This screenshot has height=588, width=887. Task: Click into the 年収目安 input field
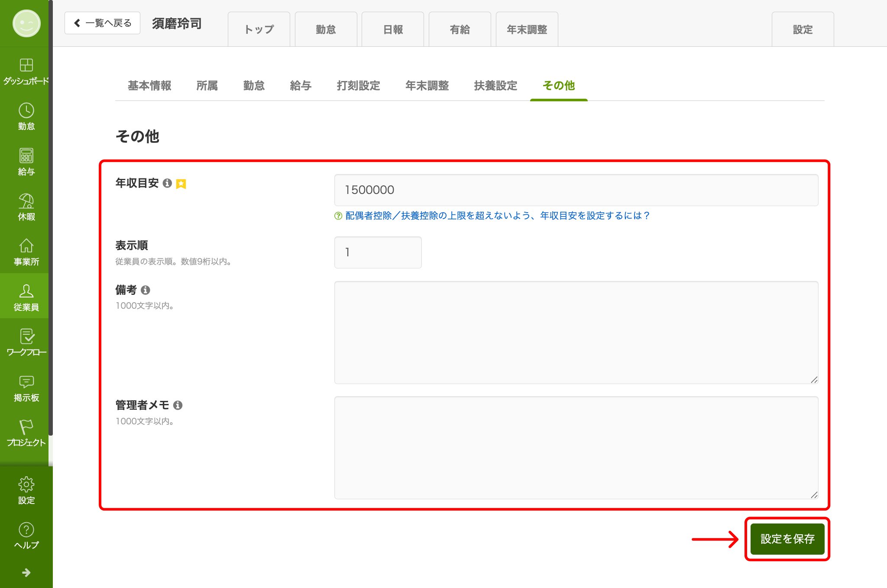(x=576, y=190)
